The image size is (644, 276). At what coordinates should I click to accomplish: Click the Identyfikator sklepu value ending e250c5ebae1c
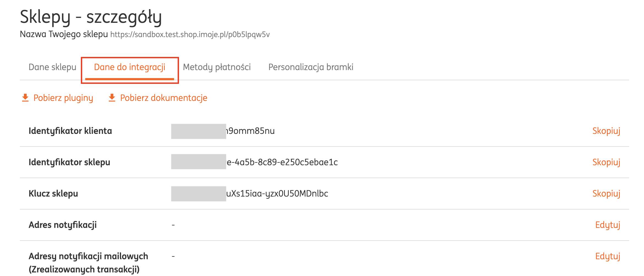(x=282, y=162)
